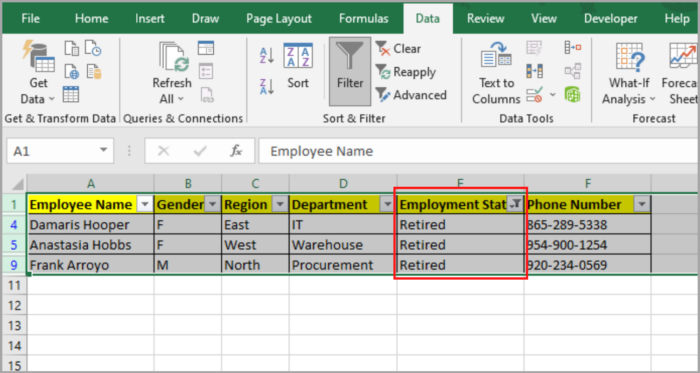The width and height of the screenshot is (700, 373).
Task: Expand Phone Number filter dropdown
Action: tap(642, 204)
